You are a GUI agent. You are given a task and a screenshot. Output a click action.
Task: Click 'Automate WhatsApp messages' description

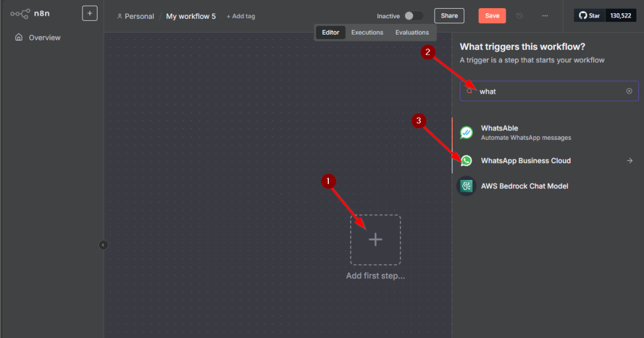point(526,138)
